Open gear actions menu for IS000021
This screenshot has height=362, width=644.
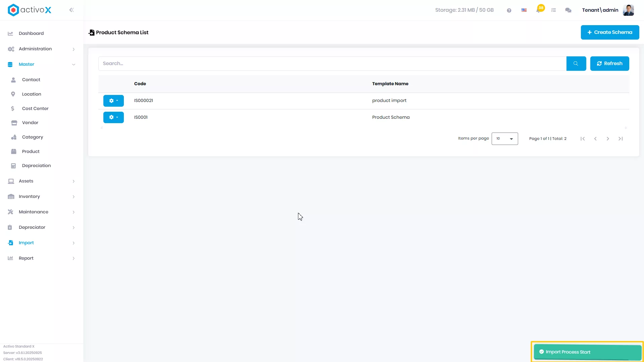113,101
